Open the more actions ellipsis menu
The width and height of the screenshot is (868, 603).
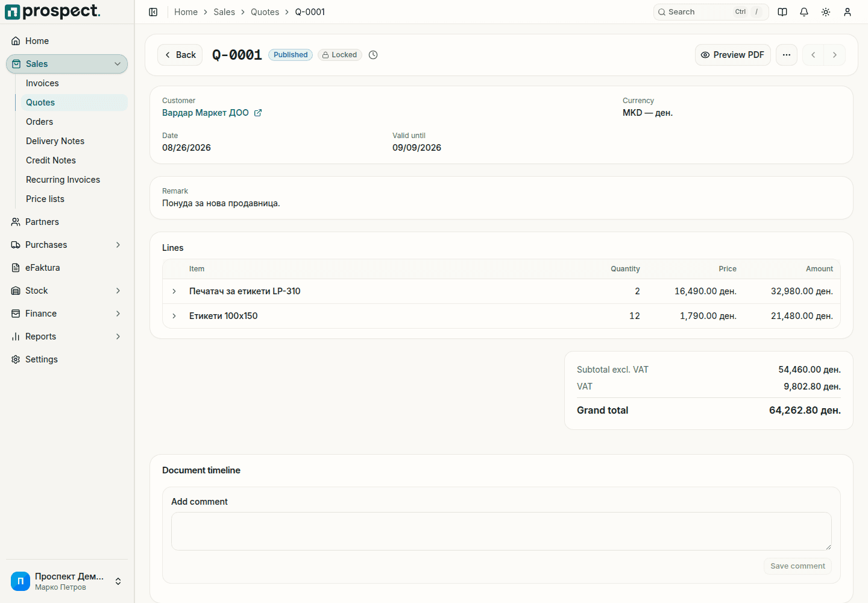(787, 55)
